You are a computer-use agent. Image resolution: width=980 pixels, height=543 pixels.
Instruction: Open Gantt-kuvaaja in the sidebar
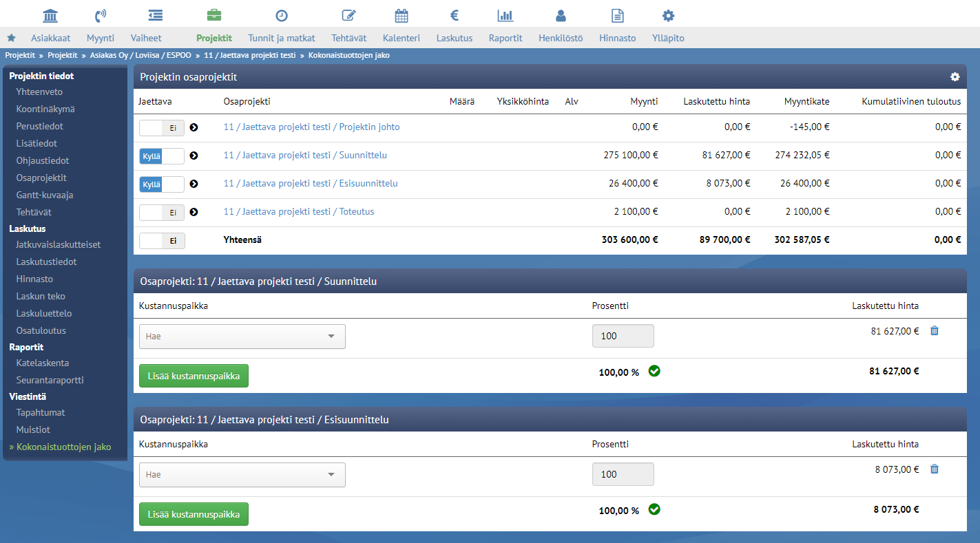coord(45,195)
